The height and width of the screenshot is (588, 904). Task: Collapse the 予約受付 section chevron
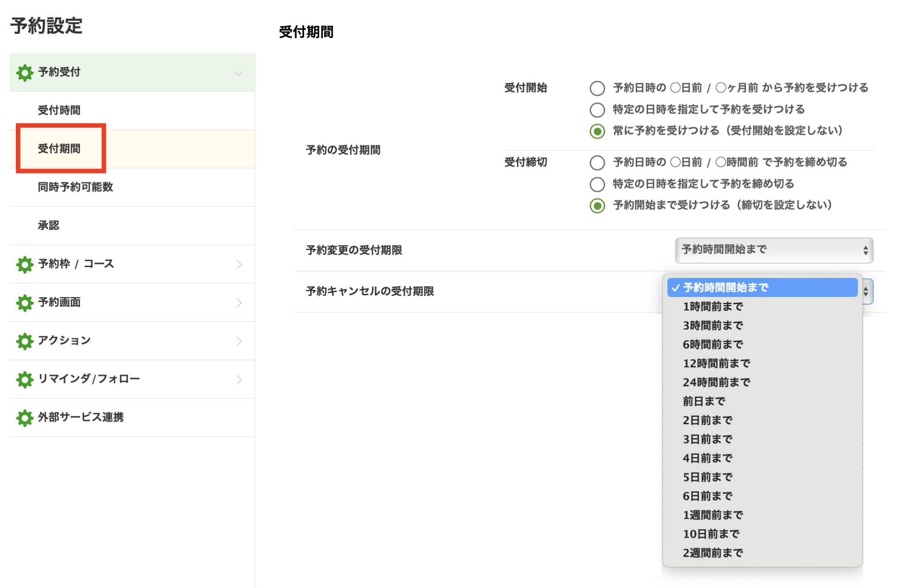click(x=238, y=73)
